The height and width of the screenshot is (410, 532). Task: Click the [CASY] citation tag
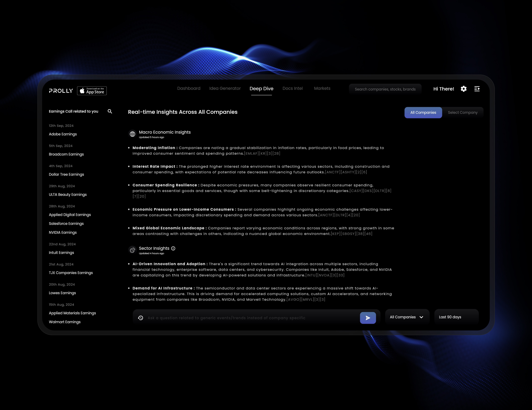click(x=356, y=191)
